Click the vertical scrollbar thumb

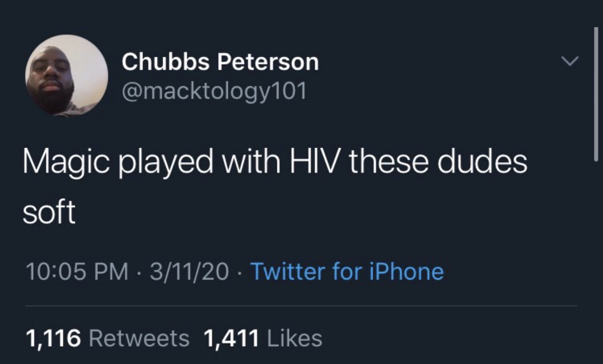595,92
